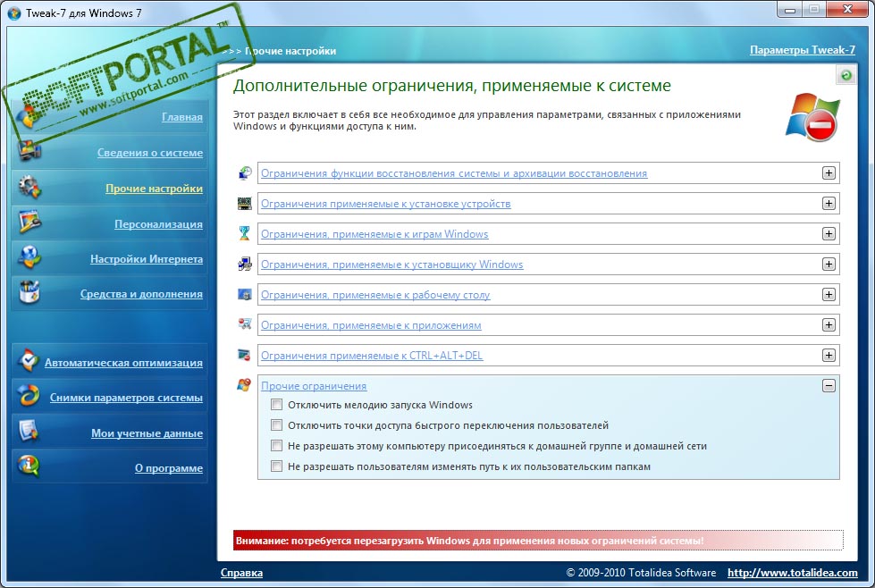Image resolution: width=875 pixels, height=588 pixels.
Task: Click the system restore restrictions row icon
Action: (x=244, y=173)
